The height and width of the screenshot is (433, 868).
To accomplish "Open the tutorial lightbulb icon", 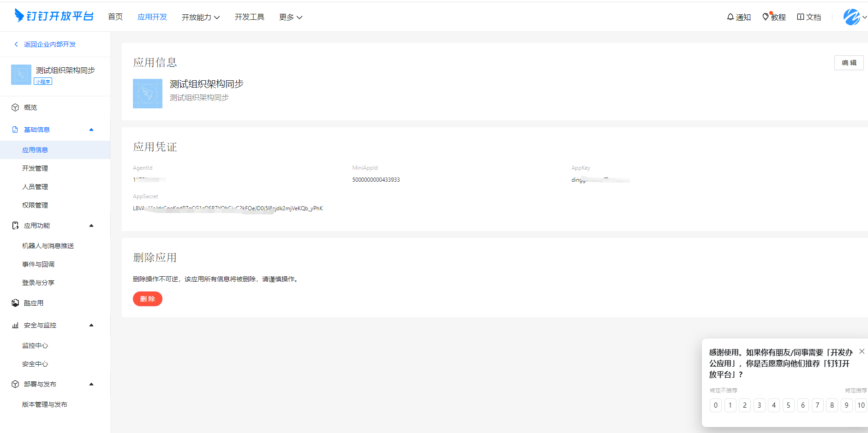I will (766, 17).
